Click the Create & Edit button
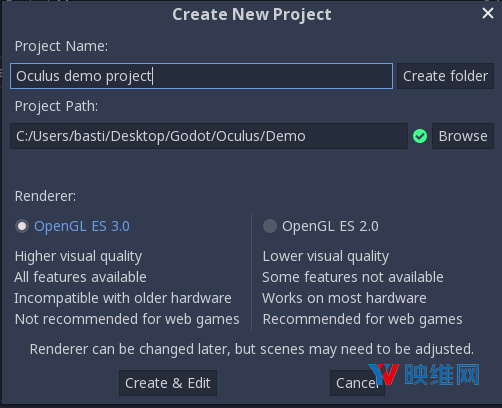The width and height of the screenshot is (502, 408). click(x=168, y=383)
